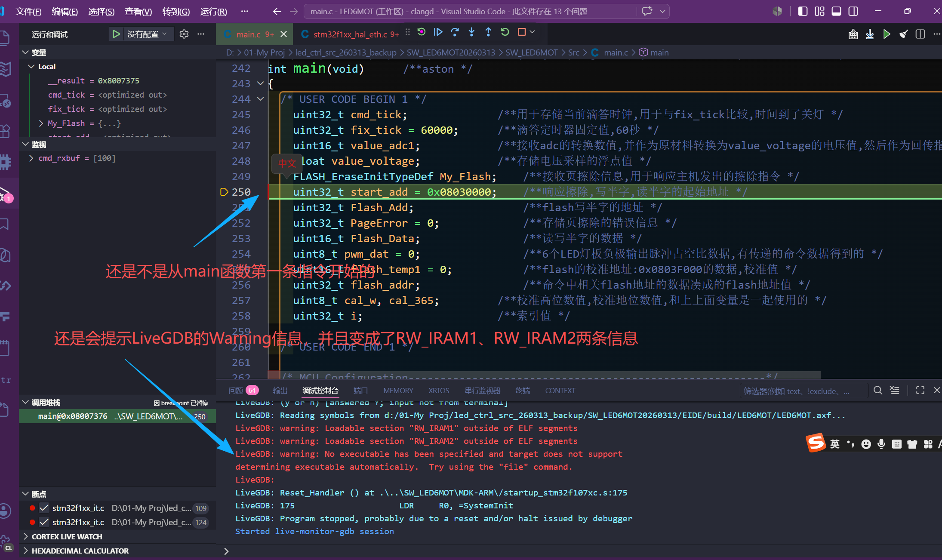
Task: Continue debugging with the play/continue icon
Action: (438, 32)
